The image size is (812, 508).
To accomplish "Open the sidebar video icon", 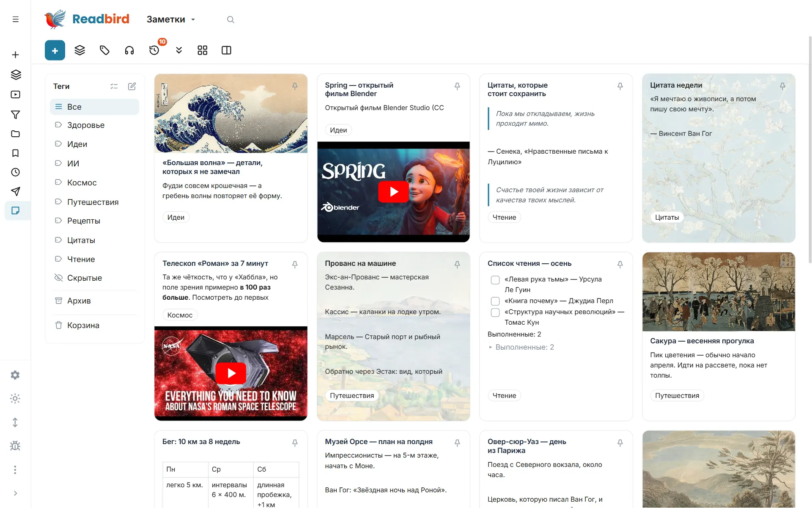I will [x=16, y=95].
